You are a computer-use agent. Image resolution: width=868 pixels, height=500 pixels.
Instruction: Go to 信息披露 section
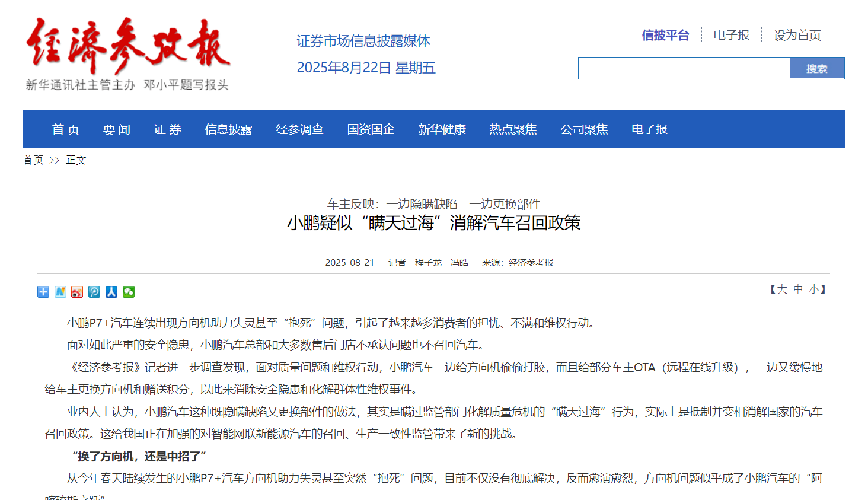228,129
